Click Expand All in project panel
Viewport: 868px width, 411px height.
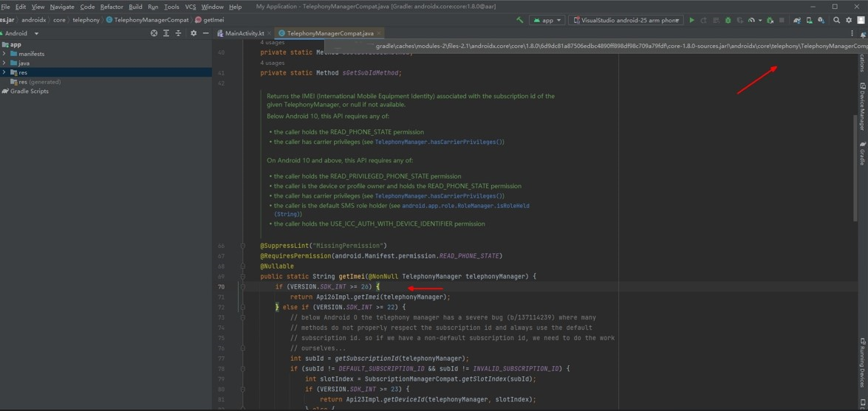point(166,33)
